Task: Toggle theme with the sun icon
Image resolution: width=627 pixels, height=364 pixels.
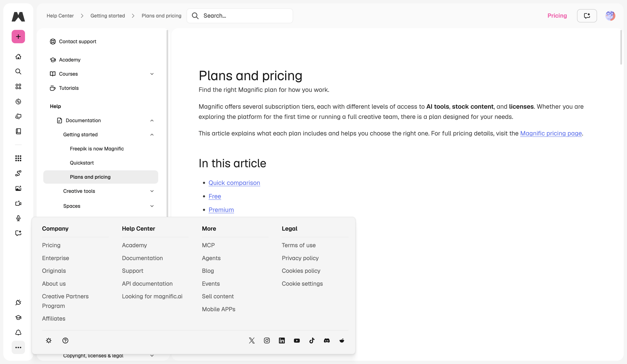Action: point(49,341)
